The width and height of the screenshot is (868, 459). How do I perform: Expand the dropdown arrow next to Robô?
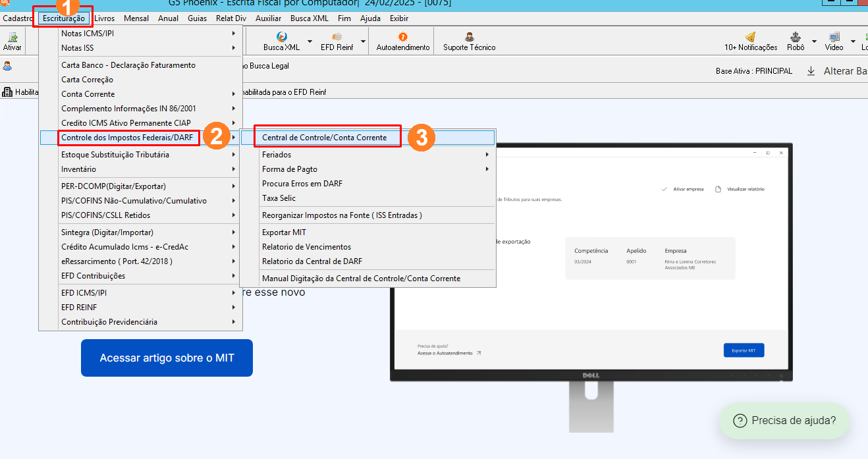(x=814, y=41)
